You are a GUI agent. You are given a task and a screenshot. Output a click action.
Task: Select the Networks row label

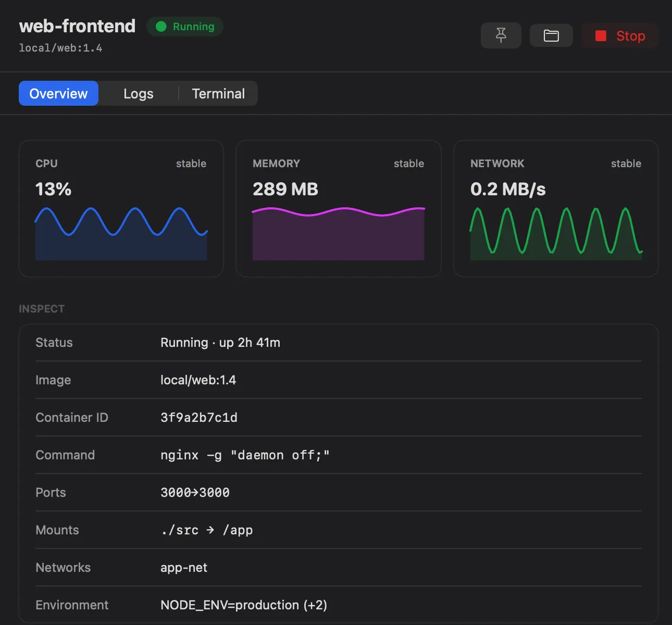coord(63,567)
